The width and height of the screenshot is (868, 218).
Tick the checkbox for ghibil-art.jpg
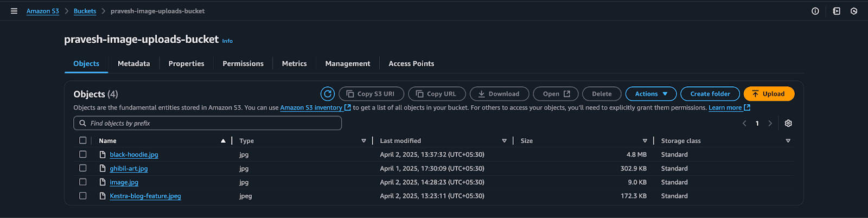[83, 168]
